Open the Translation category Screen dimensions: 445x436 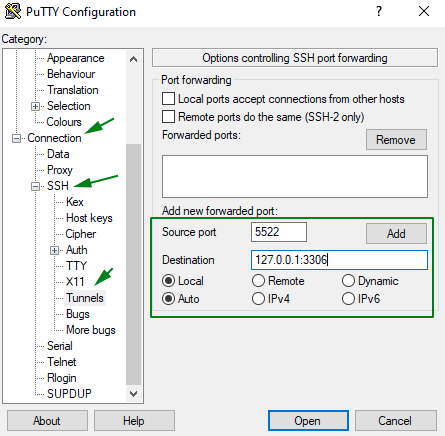click(x=73, y=90)
